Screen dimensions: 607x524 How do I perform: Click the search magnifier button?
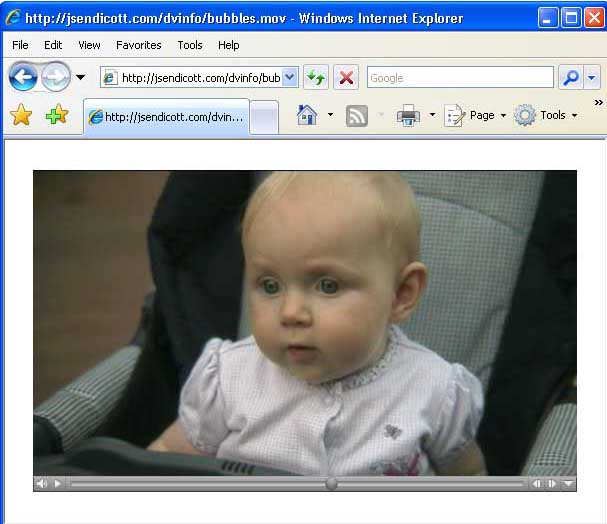(570, 78)
